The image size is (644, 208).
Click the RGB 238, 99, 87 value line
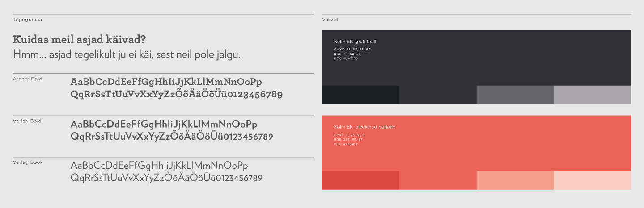348,139
